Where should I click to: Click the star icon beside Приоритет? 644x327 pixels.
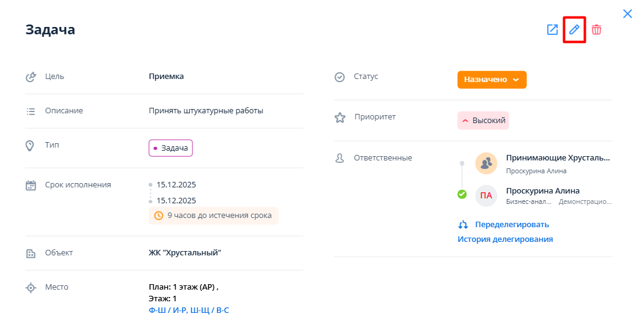tap(339, 118)
